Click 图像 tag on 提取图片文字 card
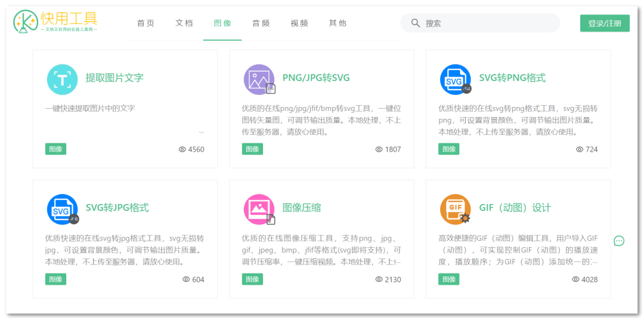This screenshot has height=320, width=644. point(55,149)
